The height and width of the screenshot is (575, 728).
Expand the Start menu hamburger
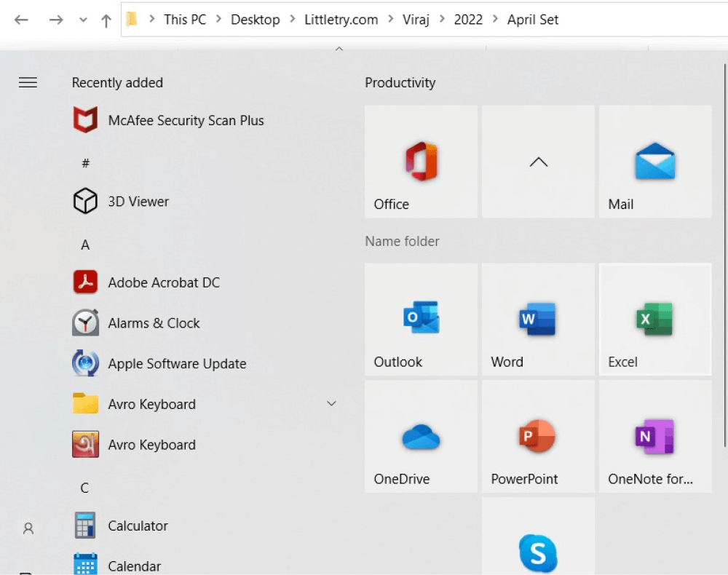(x=28, y=82)
